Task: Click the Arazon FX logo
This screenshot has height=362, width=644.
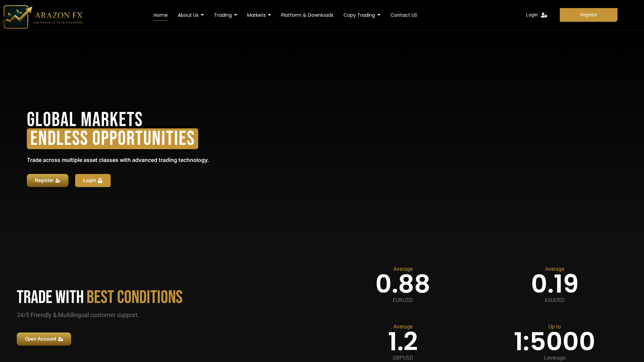Action: [42, 17]
